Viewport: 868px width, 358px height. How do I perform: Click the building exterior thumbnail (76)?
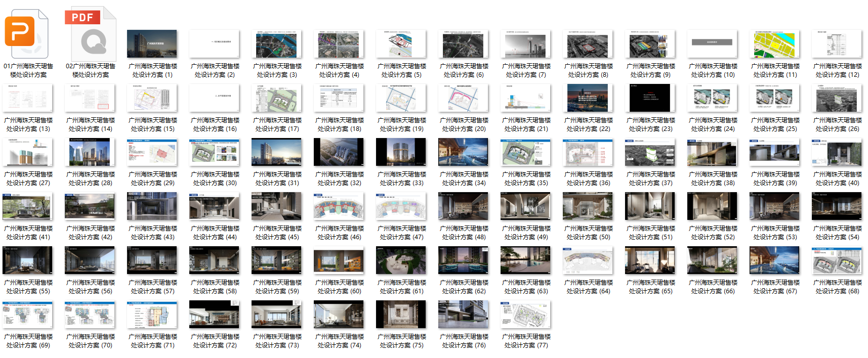[x=464, y=315]
